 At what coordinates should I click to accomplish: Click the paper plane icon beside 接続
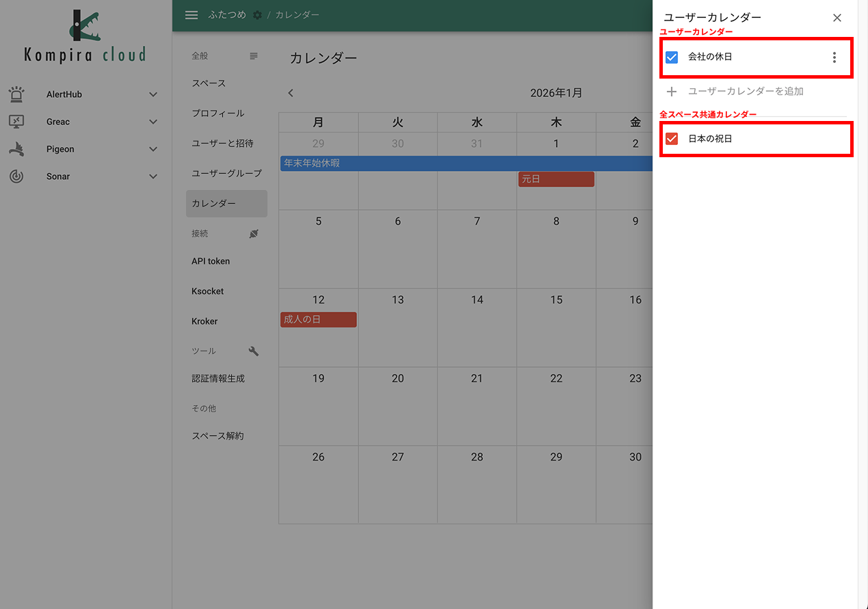(x=253, y=233)
